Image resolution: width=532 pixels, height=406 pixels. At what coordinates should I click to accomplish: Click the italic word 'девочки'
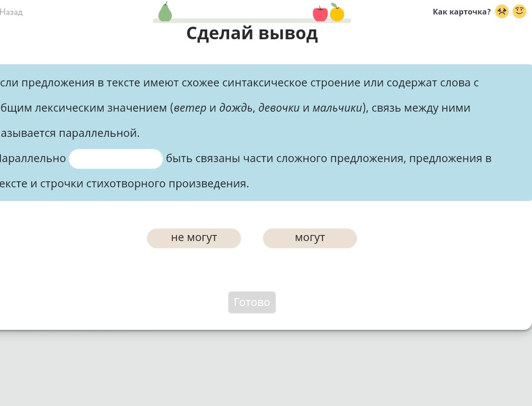pos(279,108)
